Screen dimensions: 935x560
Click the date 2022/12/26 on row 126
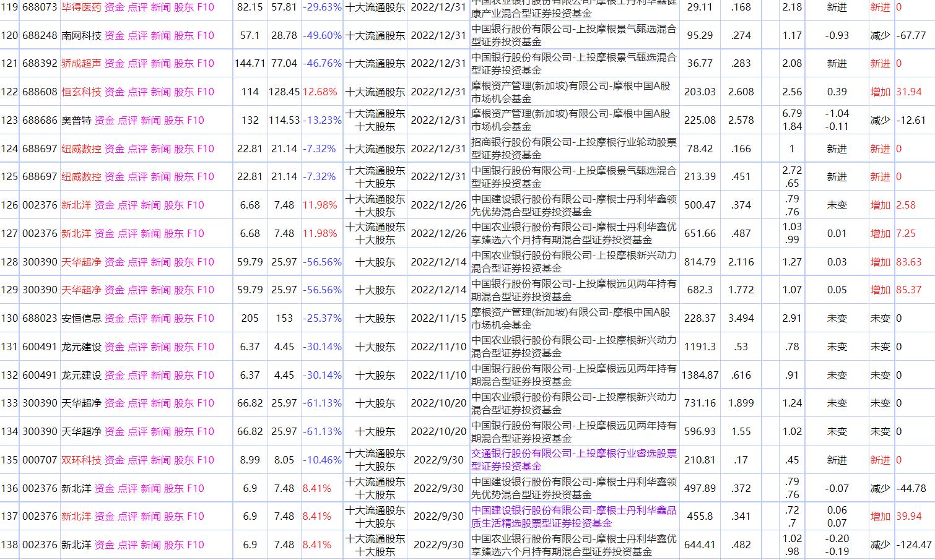pos(440,205)
